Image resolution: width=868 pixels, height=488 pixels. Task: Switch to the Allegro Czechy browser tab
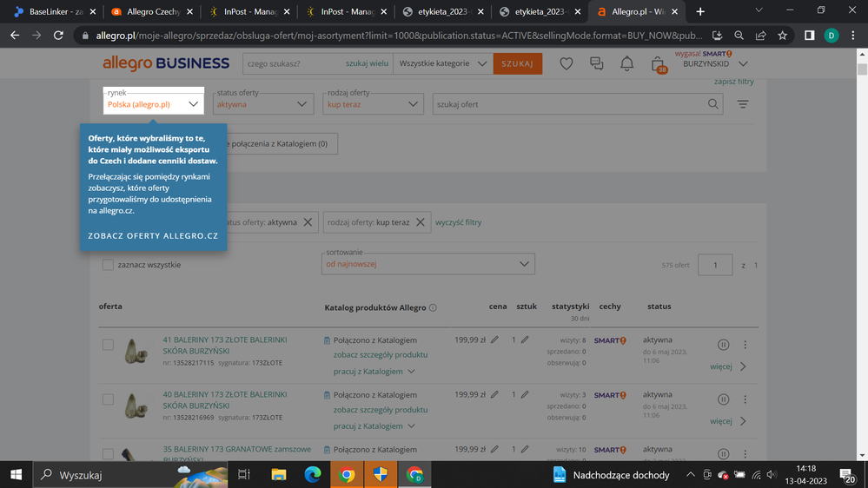click(x=149, y=11)
